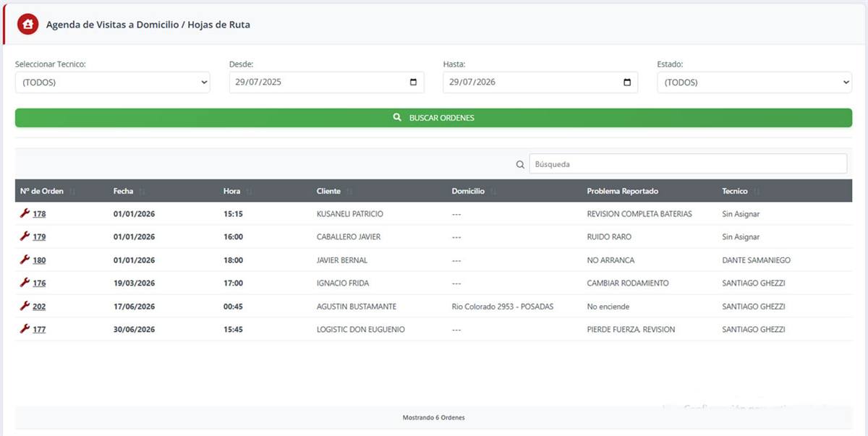The height and width of the screenshot is (436, 868).
Task: Click wrench icon for order 180
Action: pyautogui.click(x=25, y=260)
